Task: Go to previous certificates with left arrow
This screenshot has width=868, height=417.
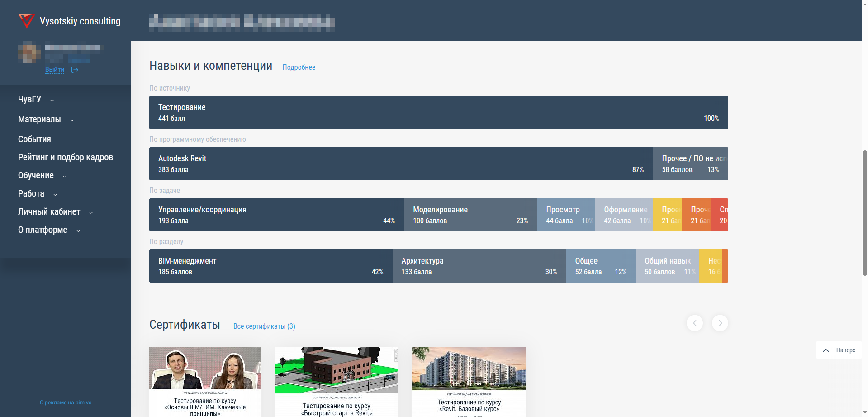Action: tap(694, 323)
